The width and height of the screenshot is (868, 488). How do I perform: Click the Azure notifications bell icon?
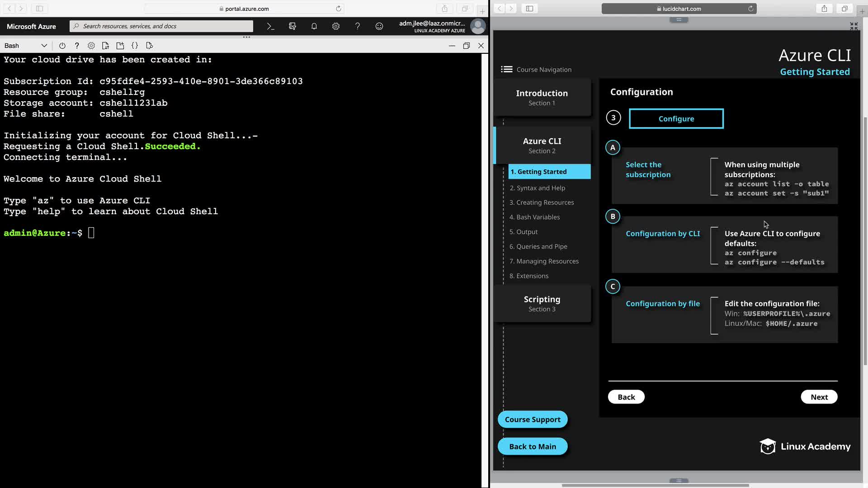(x=314, y=26)
